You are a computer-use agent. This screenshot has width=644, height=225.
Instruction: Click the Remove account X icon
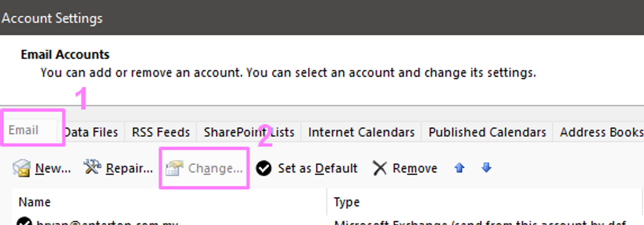[x=380, y=168]
